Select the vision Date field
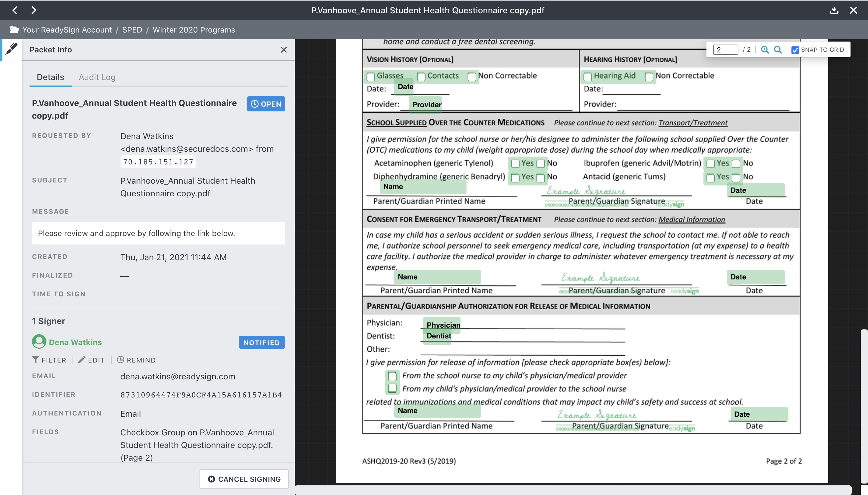 click(x=404, y=87)
